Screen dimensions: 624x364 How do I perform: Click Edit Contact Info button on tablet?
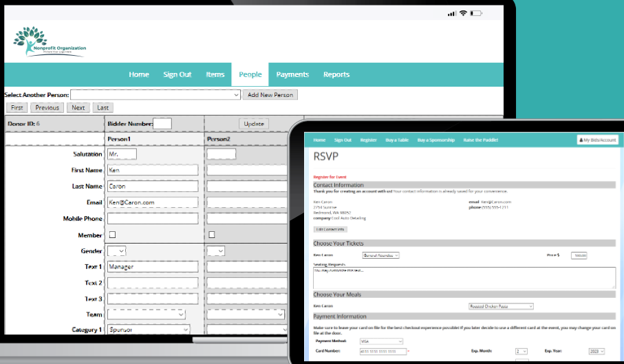tap(330, 230)
